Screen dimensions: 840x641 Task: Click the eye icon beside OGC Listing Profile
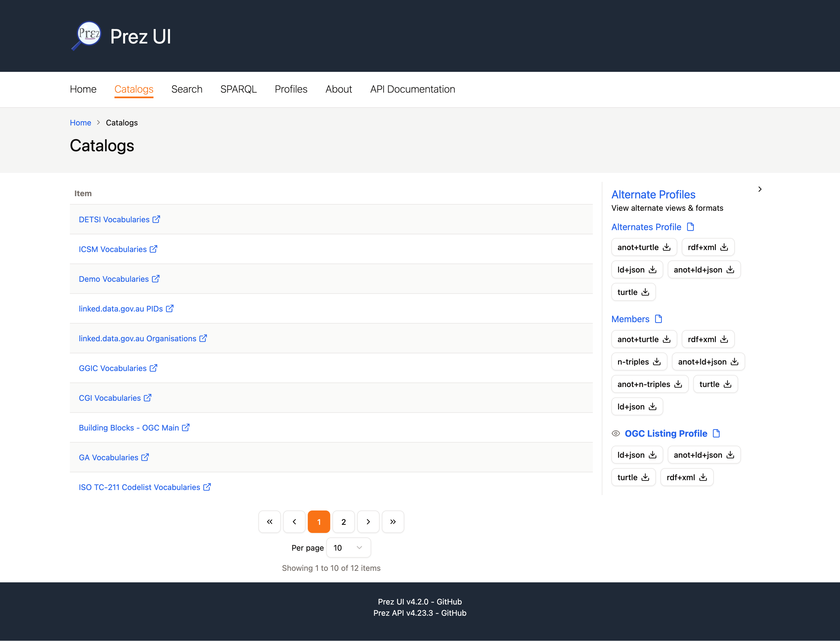point(616,433)
